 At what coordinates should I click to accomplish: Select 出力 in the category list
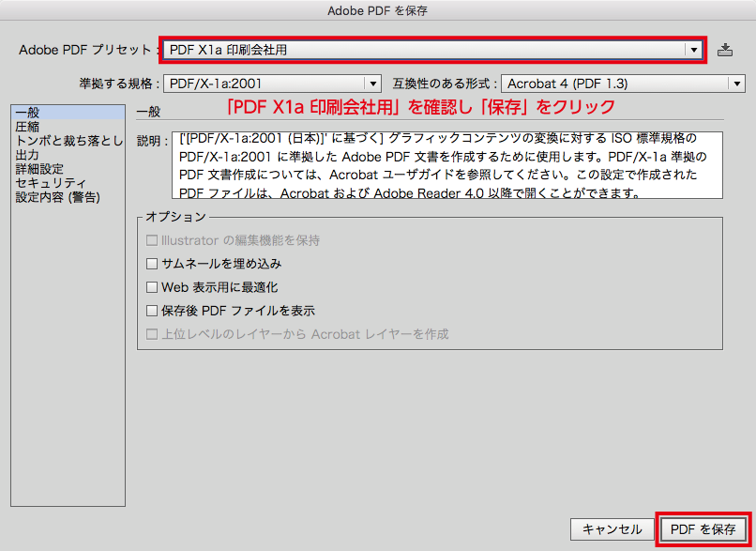(x=68, y=155)
